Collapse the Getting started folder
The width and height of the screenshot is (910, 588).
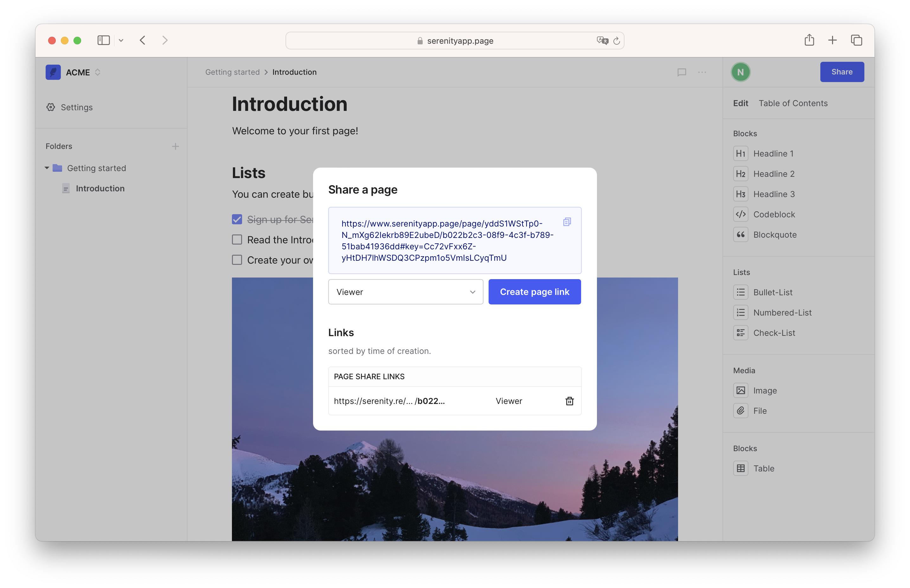[x=47, y=168]
